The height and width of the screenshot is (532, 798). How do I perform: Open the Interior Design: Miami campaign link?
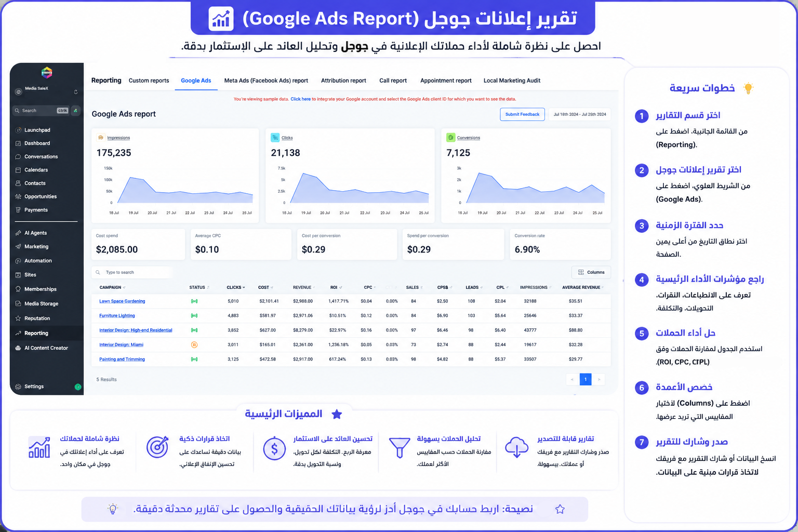pyautogui.click(x=121, y=345)
